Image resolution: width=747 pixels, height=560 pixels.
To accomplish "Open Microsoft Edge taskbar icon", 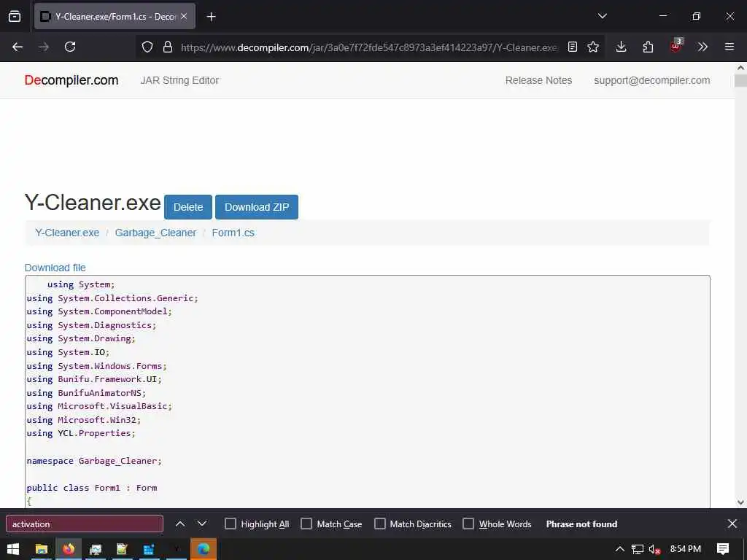I will [204, 549].
